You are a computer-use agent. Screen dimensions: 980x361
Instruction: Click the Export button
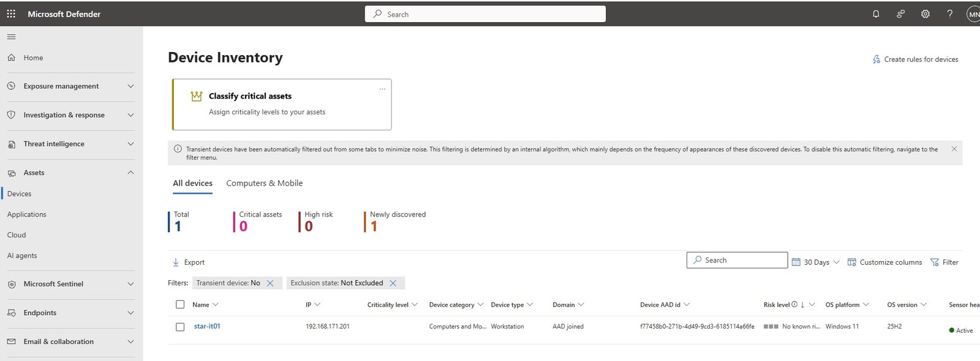[188, 262]
